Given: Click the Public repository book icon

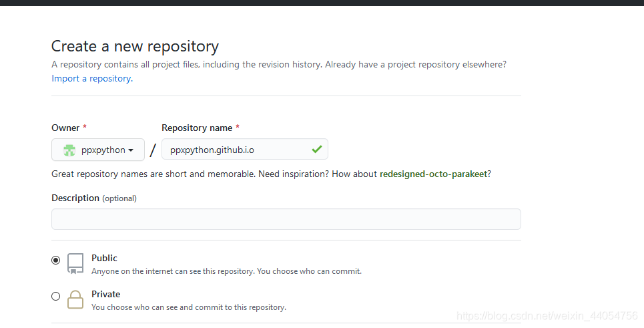Looking at the screenshot, I should [x=75, y=263].
